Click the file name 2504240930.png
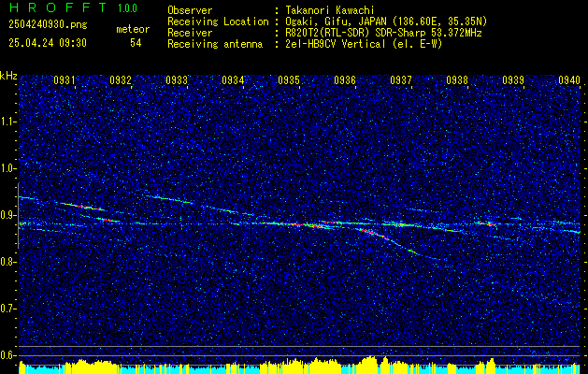 [48, 25]
